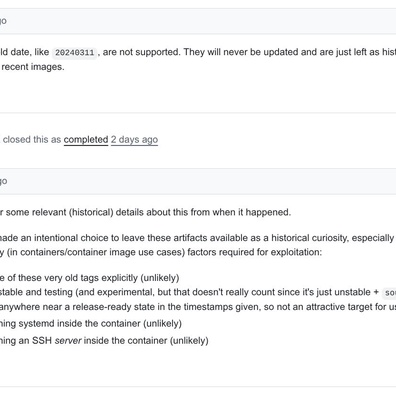Click the list item "very old tags explicitly (unlikely)"
Viewport: 396px width, 396px height.
pyautogui.click(x=89, y=278)
